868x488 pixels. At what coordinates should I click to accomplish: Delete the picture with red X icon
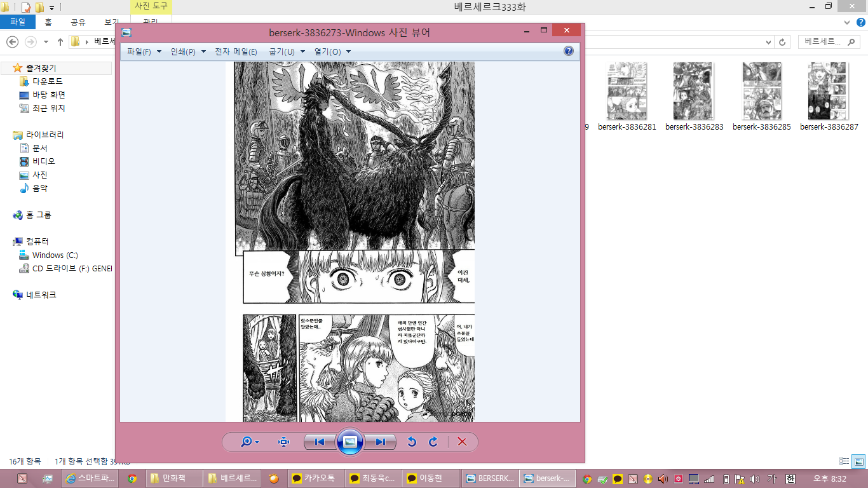[x=462, y=442]
